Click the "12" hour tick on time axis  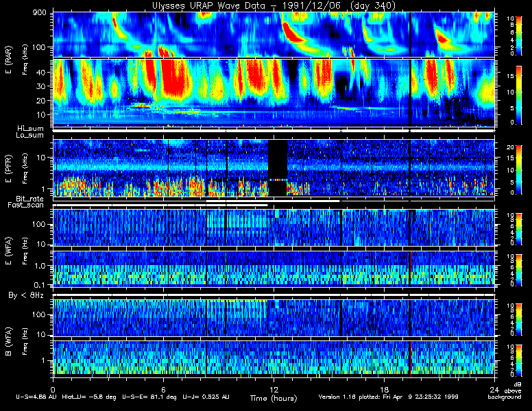(274, 389)
